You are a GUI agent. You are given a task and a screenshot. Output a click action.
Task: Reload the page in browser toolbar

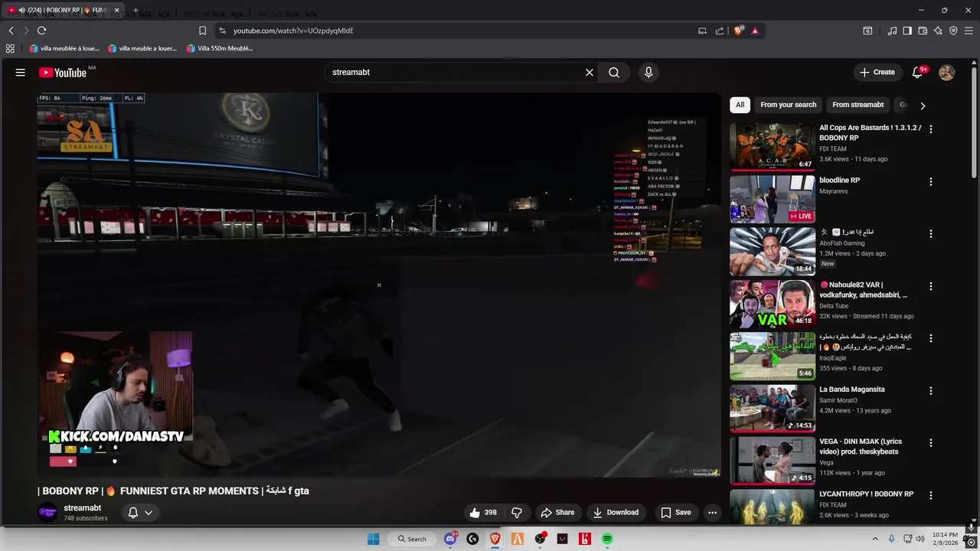41,31
